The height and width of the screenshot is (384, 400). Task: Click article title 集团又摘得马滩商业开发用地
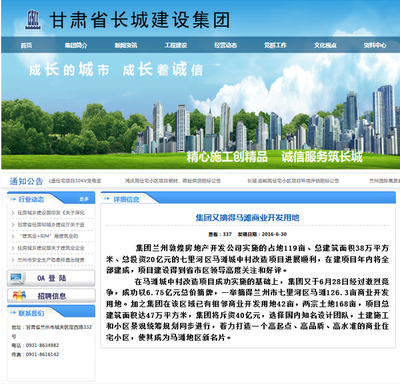pos(247,218)
